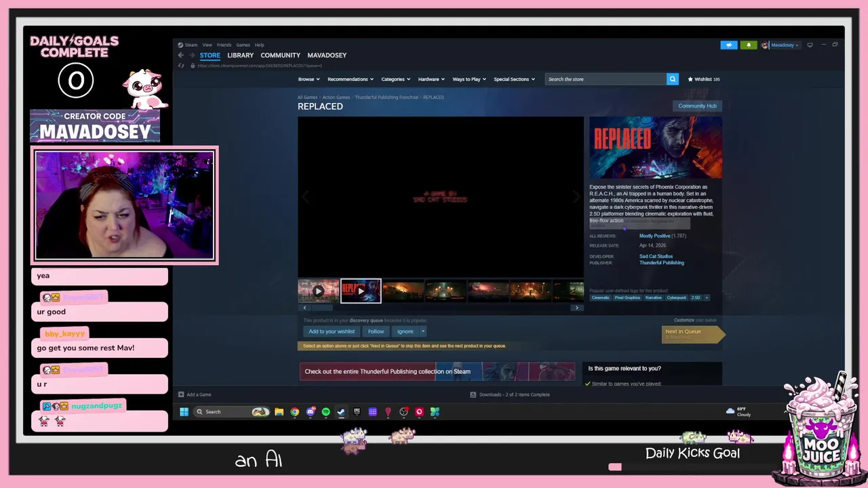Open the MAVADOSEY profile tab
Image resolution: width=868 pixels, height=488 pixels.
[327, 55]
